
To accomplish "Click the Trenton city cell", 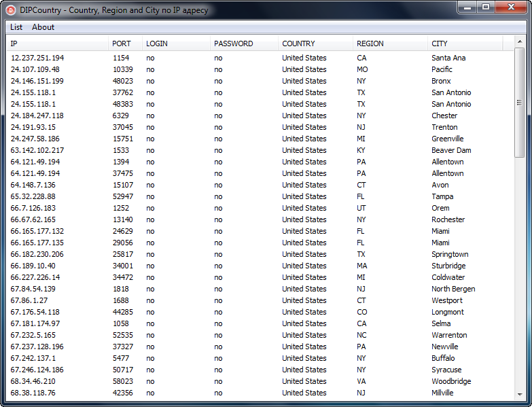I will [444, 127].
